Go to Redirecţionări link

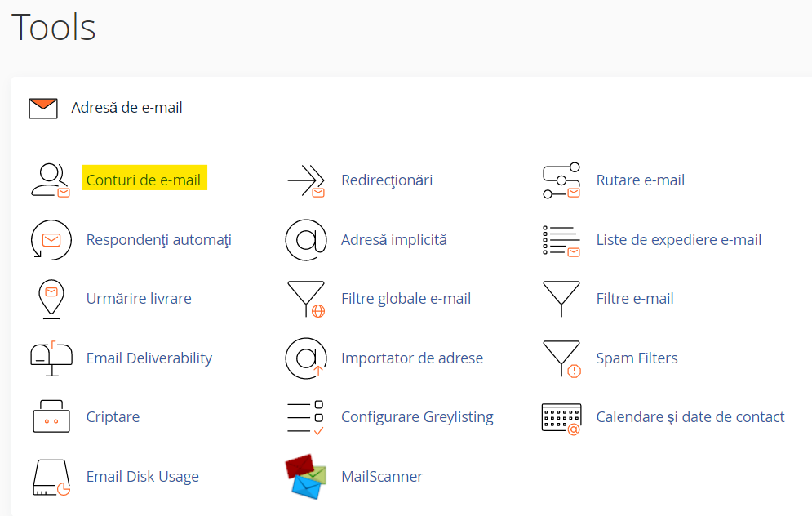click(x=387, y=180)
